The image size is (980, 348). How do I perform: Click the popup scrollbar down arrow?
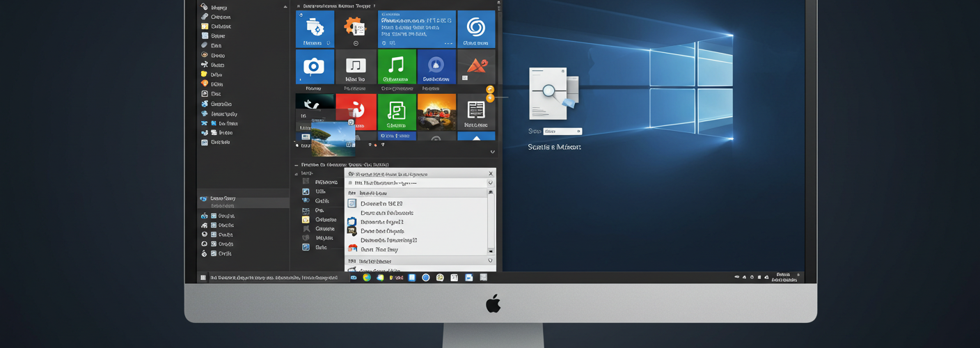491,251
